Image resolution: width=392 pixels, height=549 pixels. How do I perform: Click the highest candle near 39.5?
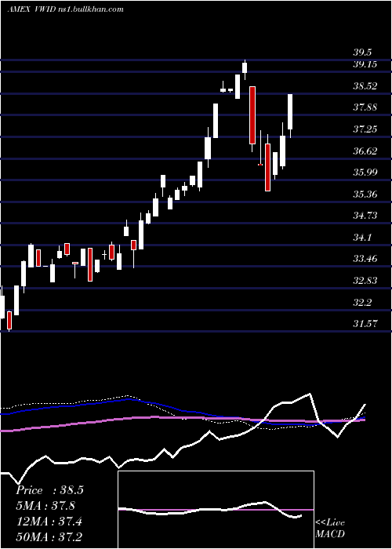click(245, 67)
